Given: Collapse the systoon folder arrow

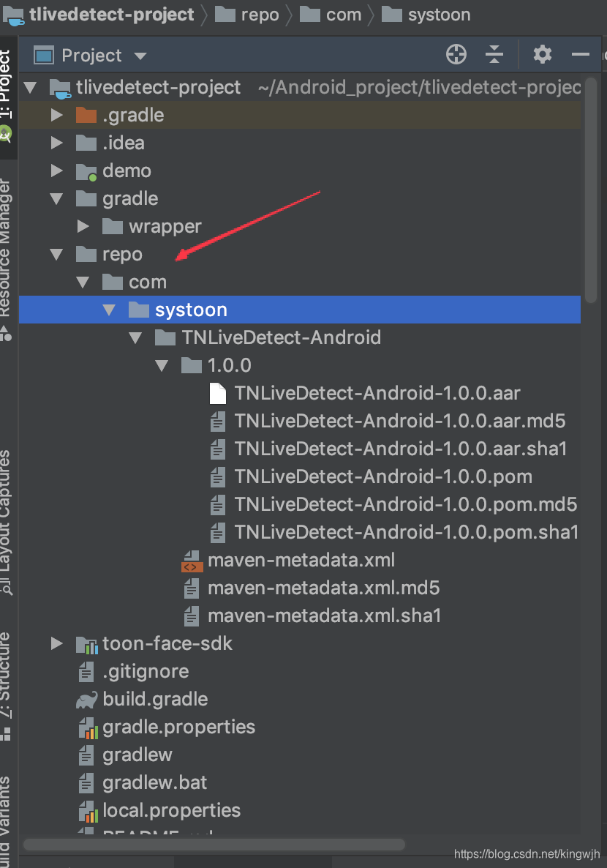Looking at the screenshot, I should click(109, 310).
